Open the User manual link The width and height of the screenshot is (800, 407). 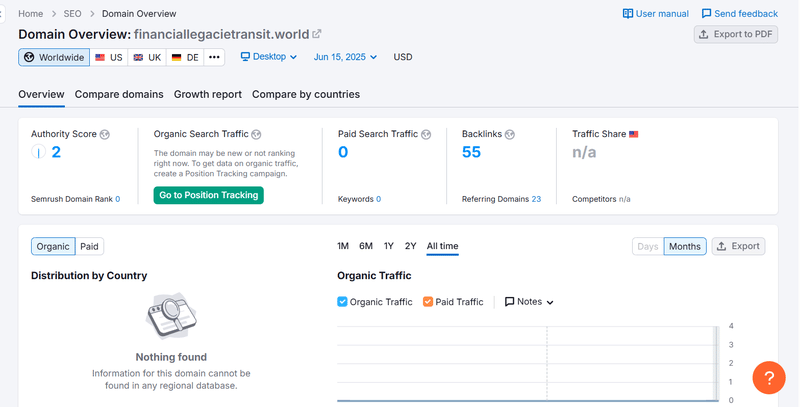click(656, 14)
